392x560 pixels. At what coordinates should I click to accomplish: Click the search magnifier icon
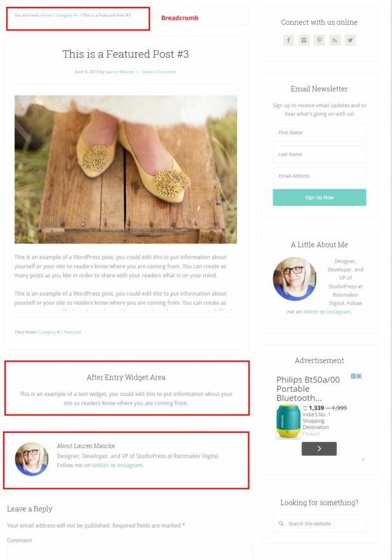point(281,524)
